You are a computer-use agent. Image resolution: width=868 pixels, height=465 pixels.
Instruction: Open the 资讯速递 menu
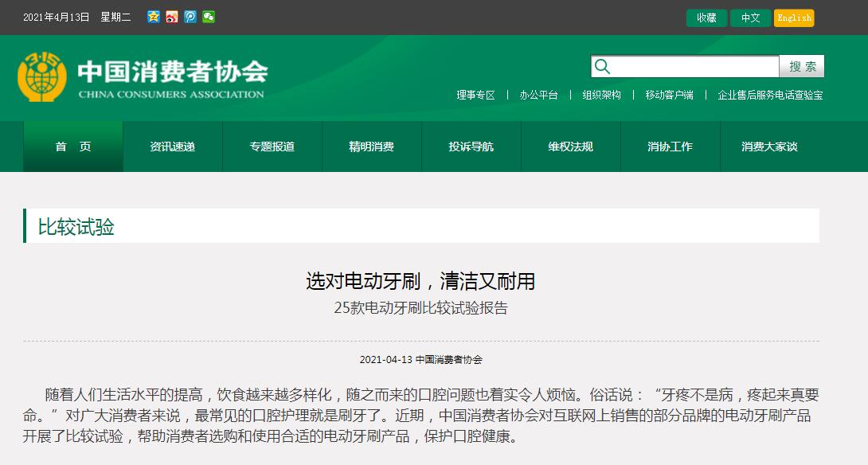[x=173, y=147]
